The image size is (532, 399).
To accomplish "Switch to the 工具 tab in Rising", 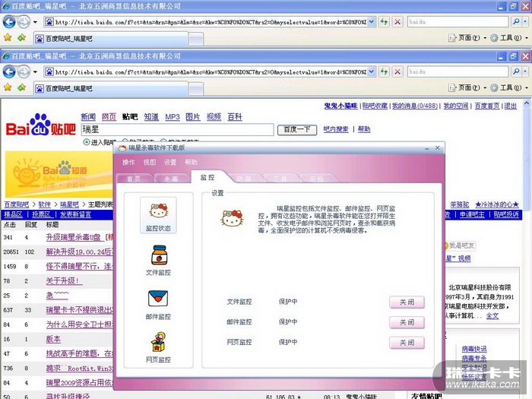I will point(280,179).
